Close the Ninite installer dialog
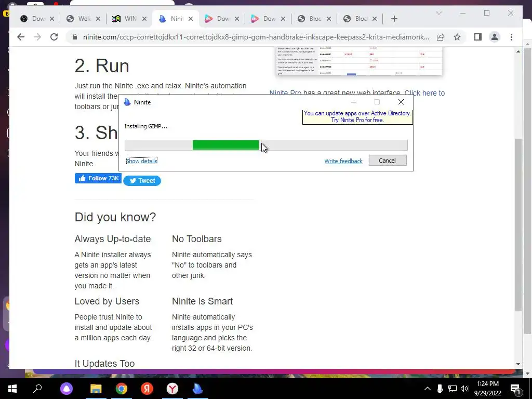Image resolution: width=532 pixels, height=399 pixels. tap(401, 102)
